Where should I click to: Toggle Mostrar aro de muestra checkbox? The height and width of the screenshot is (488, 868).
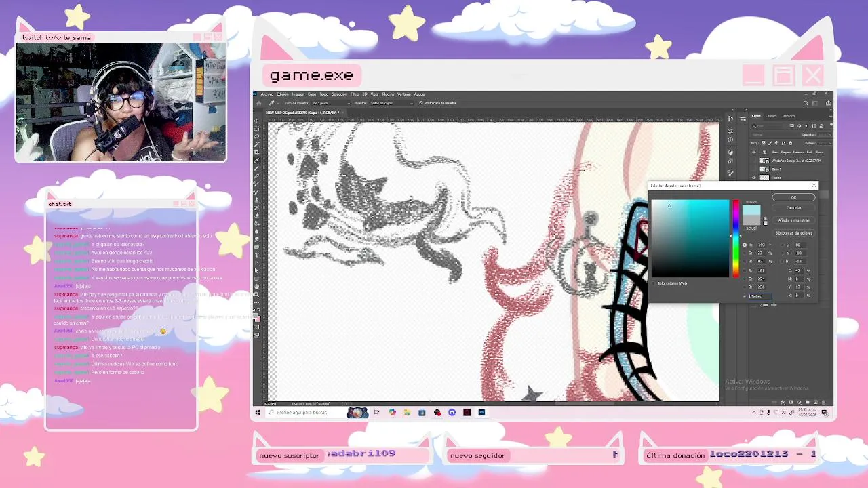(420, 103)
